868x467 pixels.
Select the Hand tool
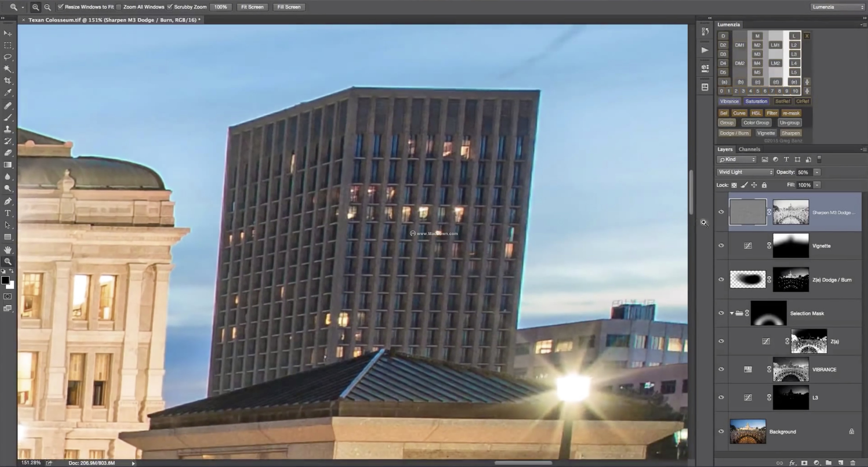[x=7, y=250]
